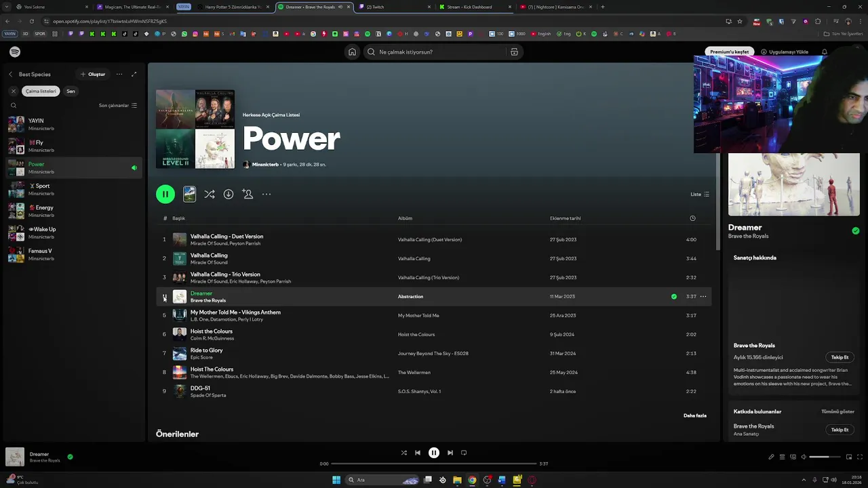The image size is (868, 488).
Task: Select the Sen filter chip
Action: click(x=71, y=91)
